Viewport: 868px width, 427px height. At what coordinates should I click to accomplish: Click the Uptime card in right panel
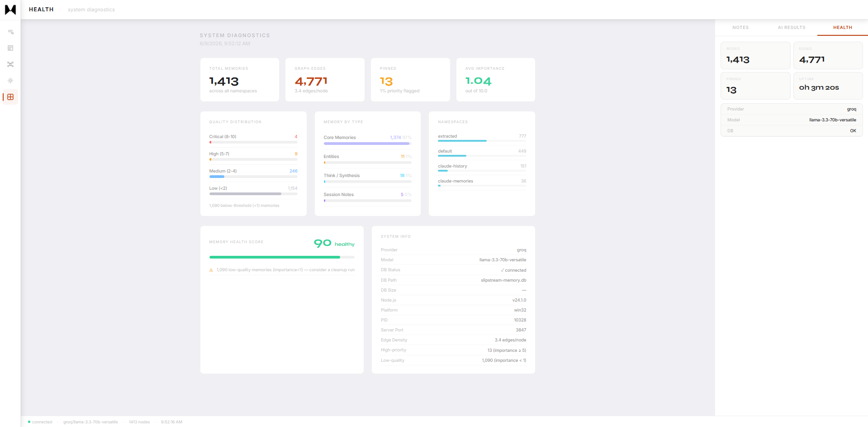828,86
